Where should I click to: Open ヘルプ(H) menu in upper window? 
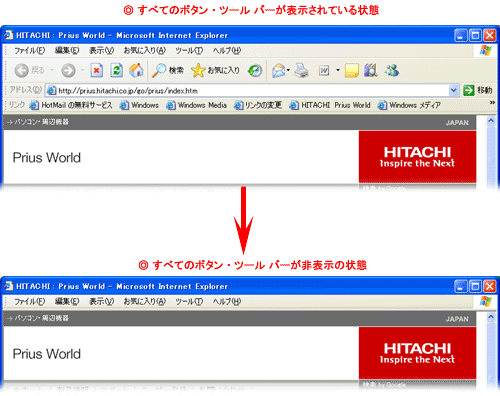pyautogui.click(x=227, y=51)
